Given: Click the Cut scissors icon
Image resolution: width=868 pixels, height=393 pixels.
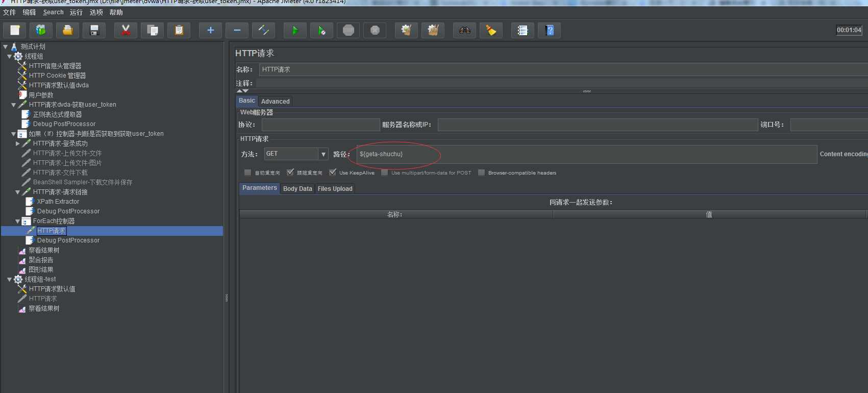Looking at the screenshot, I should (x=126, y=30).
